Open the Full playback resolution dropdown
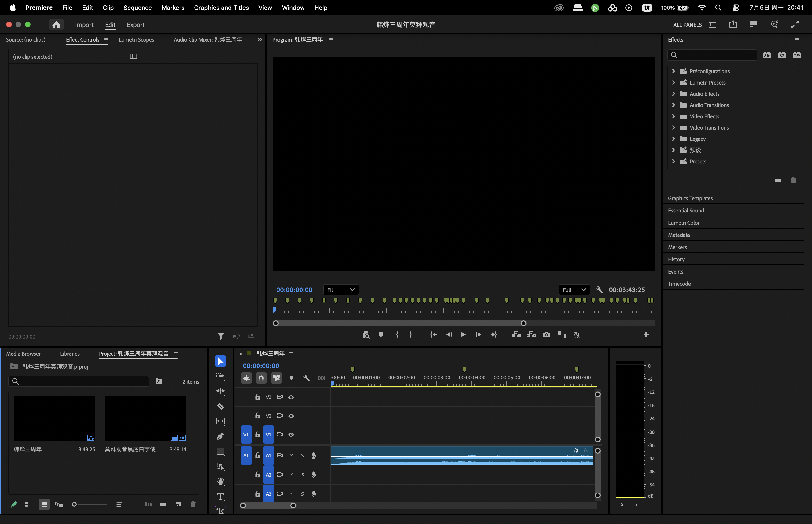Viewport: 812px width, 524px height. (574, 290)
